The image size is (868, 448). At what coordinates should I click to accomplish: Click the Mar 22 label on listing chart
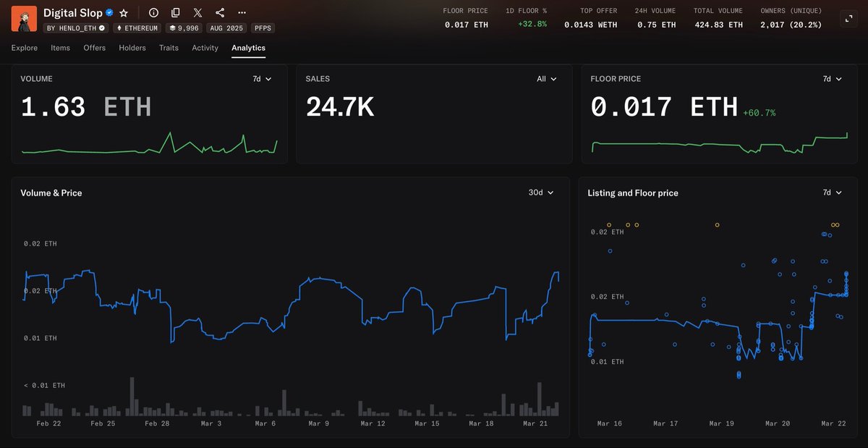pos(833,423)
